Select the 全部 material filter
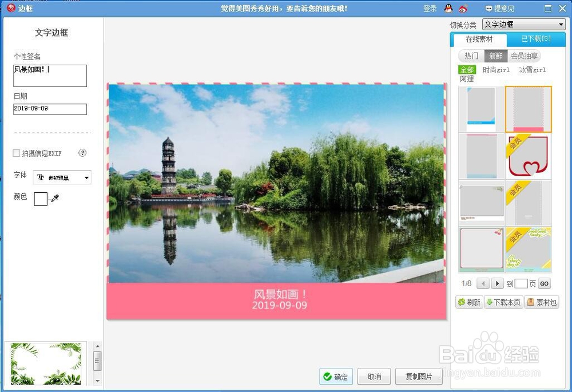 pos(466,69)
